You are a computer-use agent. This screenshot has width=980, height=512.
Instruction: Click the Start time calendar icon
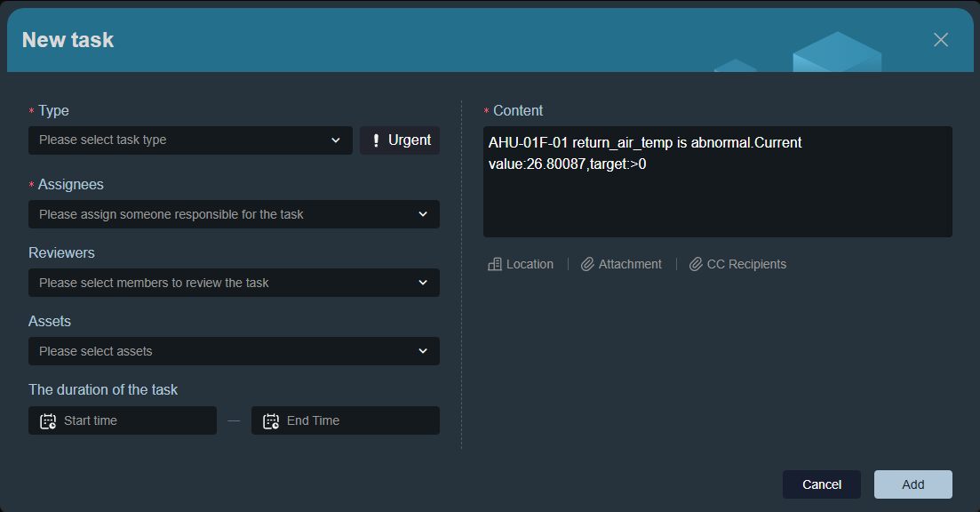coord(48,420)
